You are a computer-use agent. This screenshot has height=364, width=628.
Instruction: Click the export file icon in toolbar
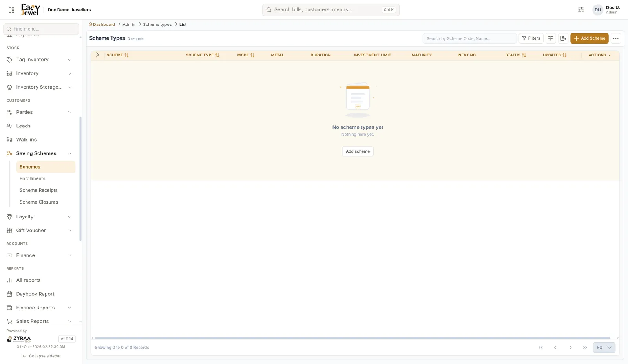(563, 38)
